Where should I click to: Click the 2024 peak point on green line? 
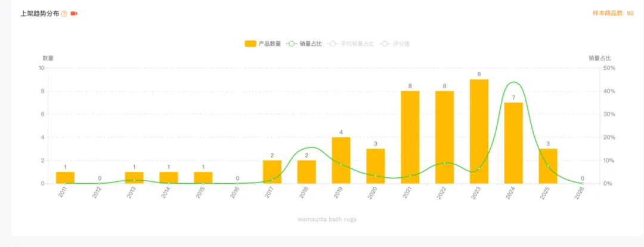513,82
